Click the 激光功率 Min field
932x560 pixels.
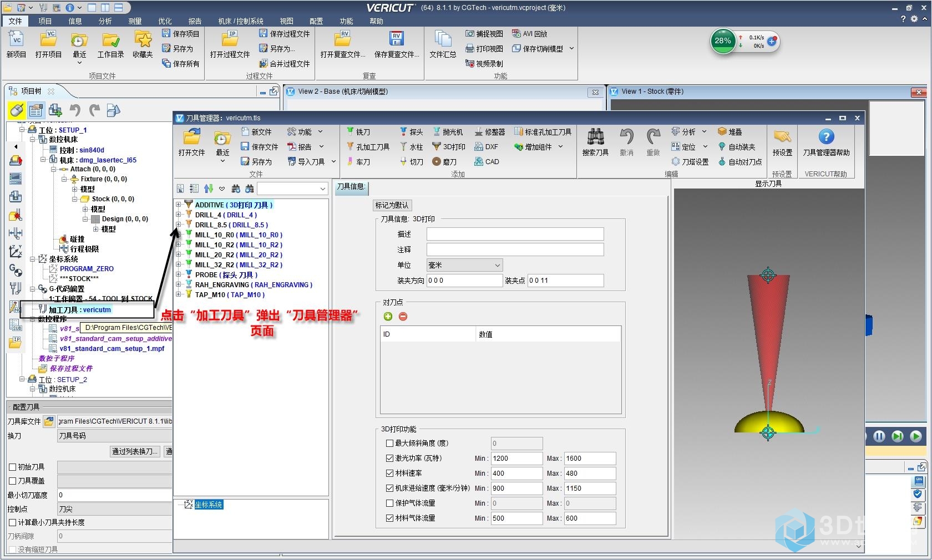tap(516, 459)
